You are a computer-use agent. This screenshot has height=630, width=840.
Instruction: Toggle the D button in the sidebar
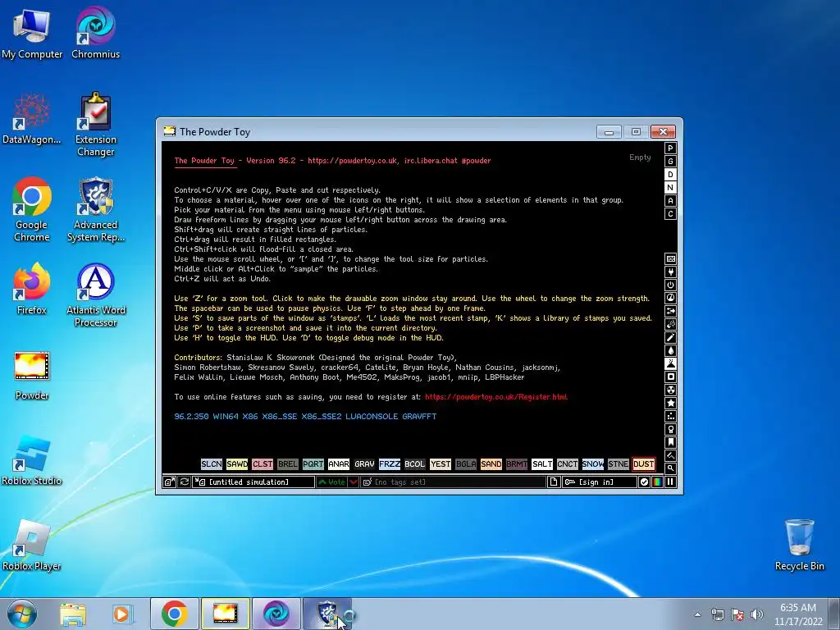(x=670, y=175)
